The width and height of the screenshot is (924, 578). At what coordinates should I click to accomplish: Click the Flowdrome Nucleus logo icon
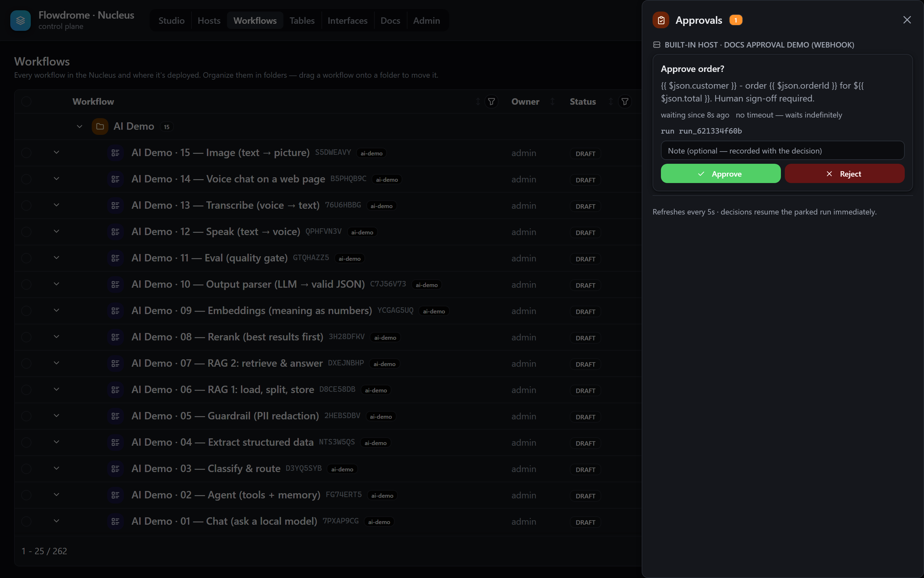tap(21, 20)
